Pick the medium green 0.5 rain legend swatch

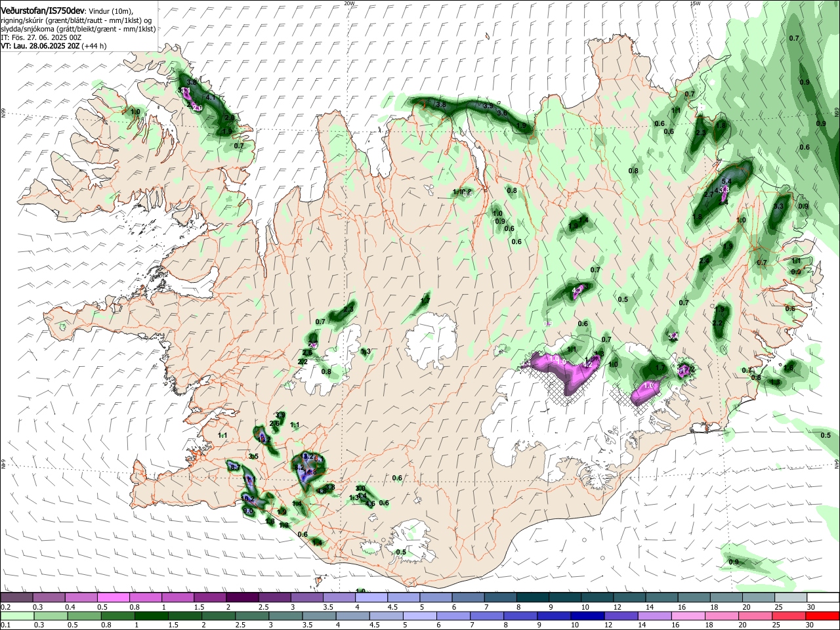pyautogui.click(x=85, y=616)
